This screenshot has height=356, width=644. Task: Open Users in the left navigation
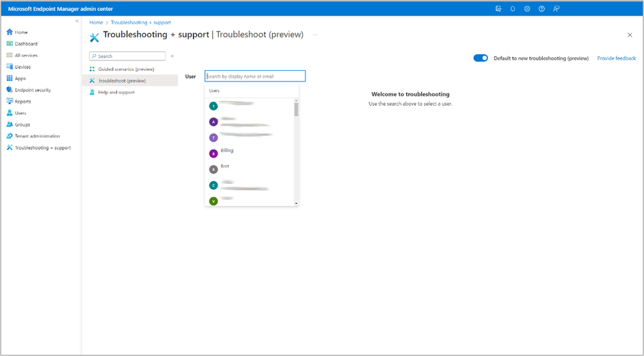(x=16, y=113)
